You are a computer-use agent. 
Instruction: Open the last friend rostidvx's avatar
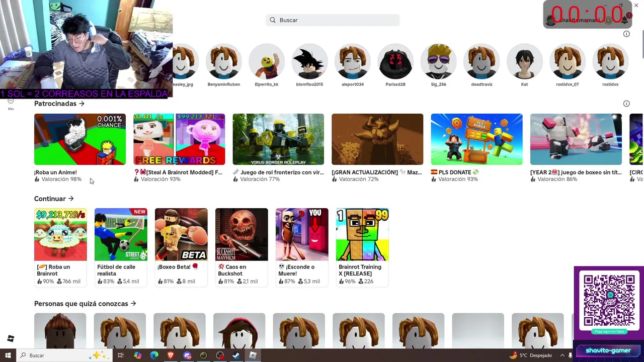click(x=610, y=61)
